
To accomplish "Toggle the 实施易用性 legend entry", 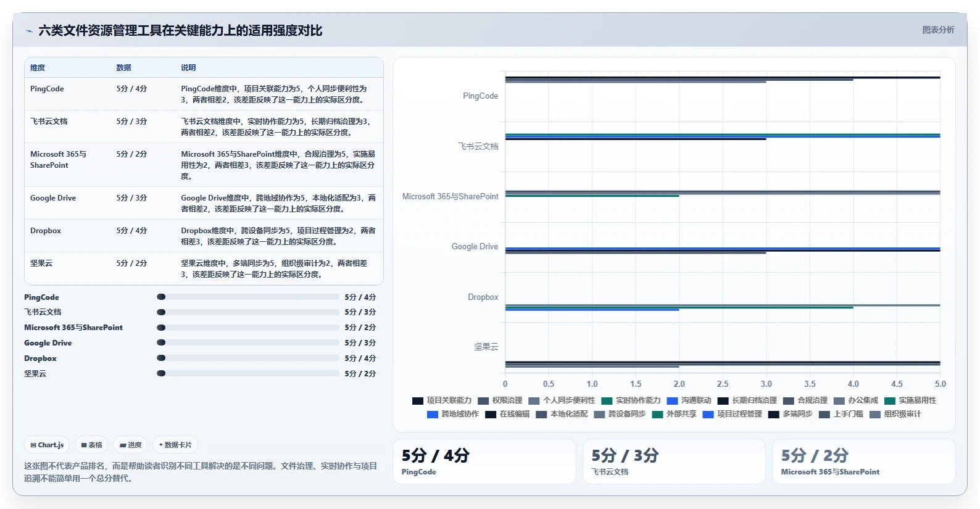I will tap(910, 400).
